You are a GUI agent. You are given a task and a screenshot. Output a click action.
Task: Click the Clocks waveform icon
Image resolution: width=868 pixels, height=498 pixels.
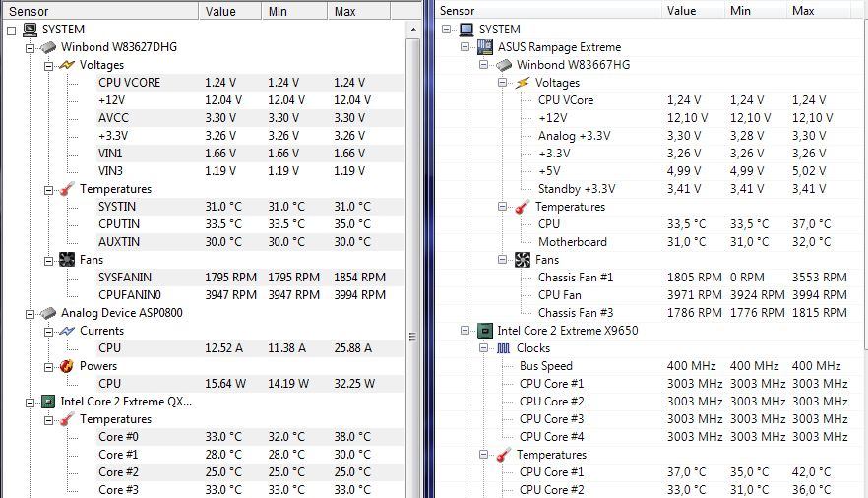point(503,348)
